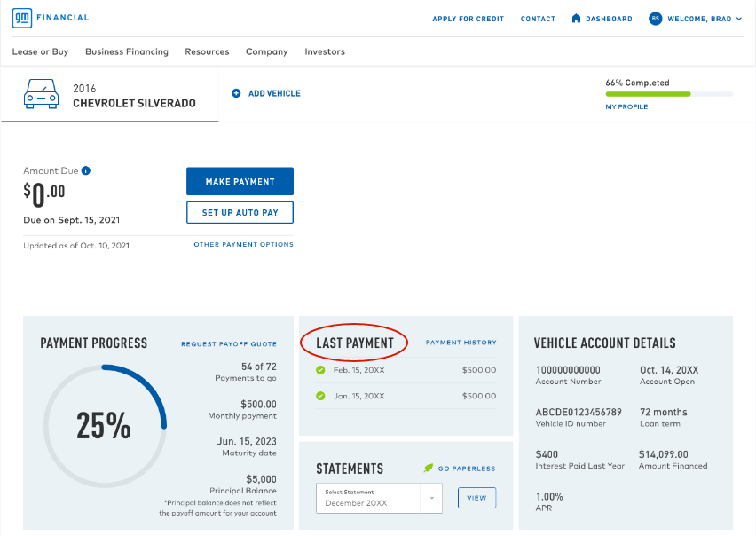Click the Set Up Auto Pay button
The image size is (756, 536).
(240, 213)
